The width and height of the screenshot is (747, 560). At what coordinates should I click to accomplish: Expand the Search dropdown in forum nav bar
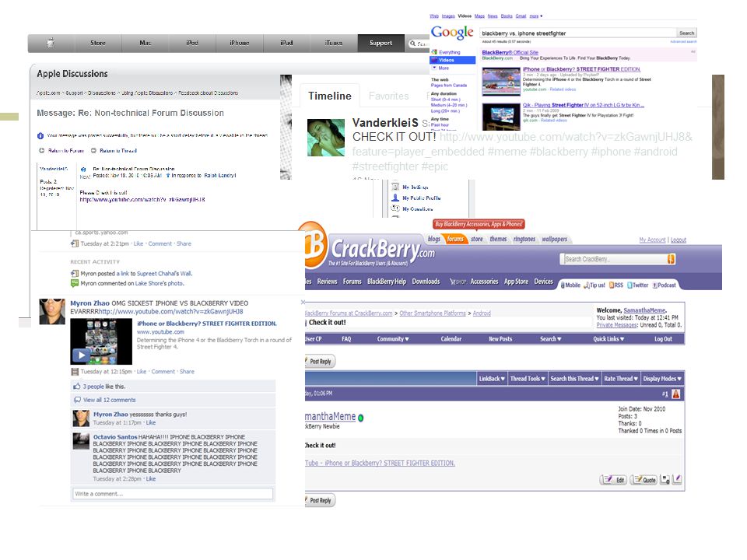551,339
